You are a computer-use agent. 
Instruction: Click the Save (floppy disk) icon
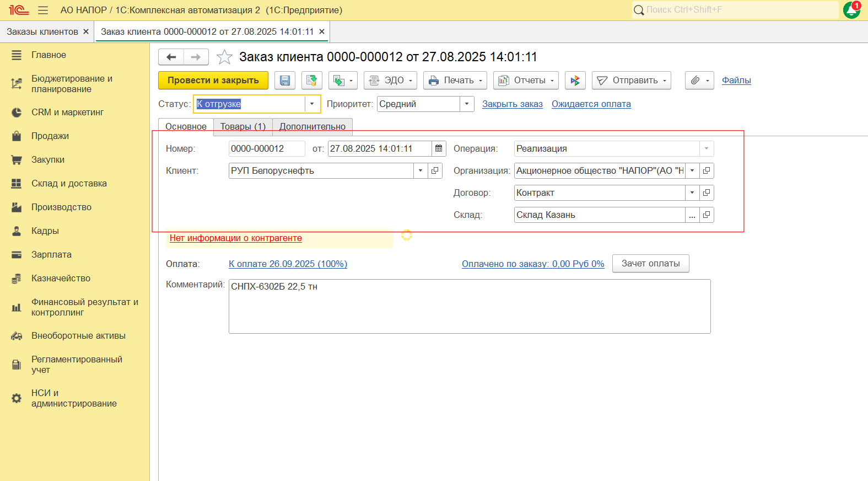[x=285, y=81]
